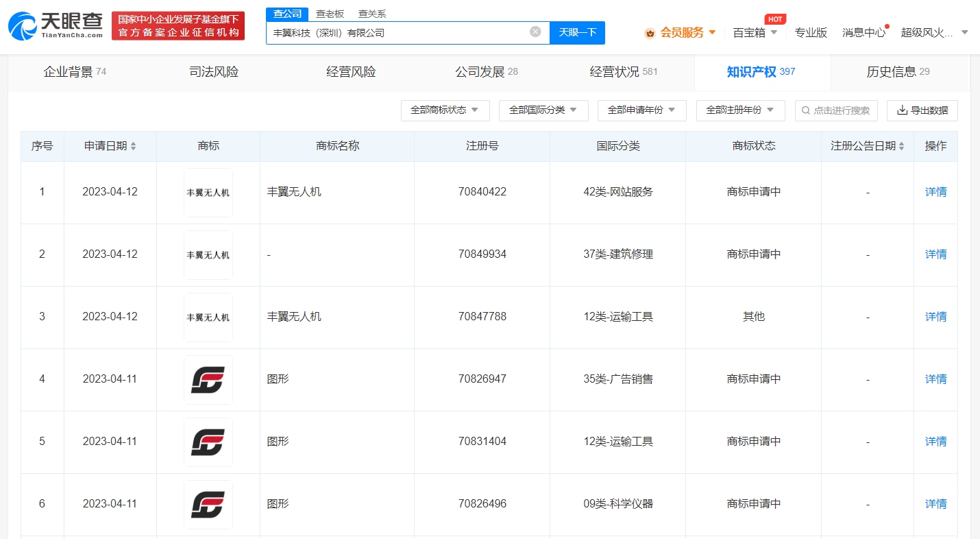Open 详情 for trademark 70849934
The width and height of the screenshot is (980, 539).
935,255
